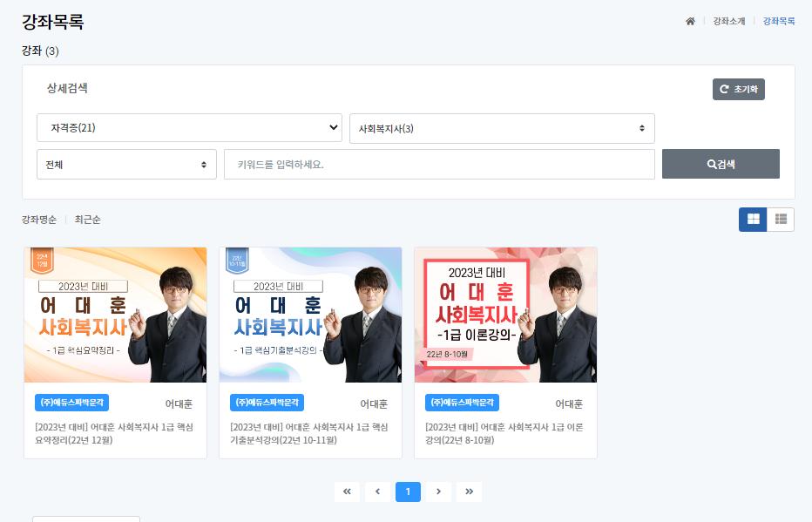This screenshot has width=812, height=522.
Task: Click (주)에듀스파박문각 tag on 기출분석강의 card
Action: 267,403
